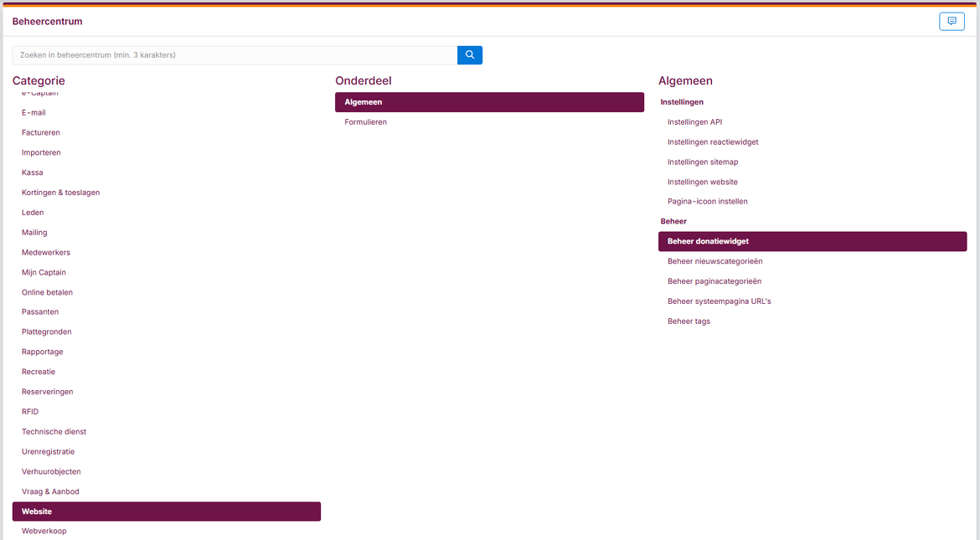Image resolution: width=980 pixels, height=540 pixels.
Task: Open the Formulieren onderdeel
Action: click(365, 122)
